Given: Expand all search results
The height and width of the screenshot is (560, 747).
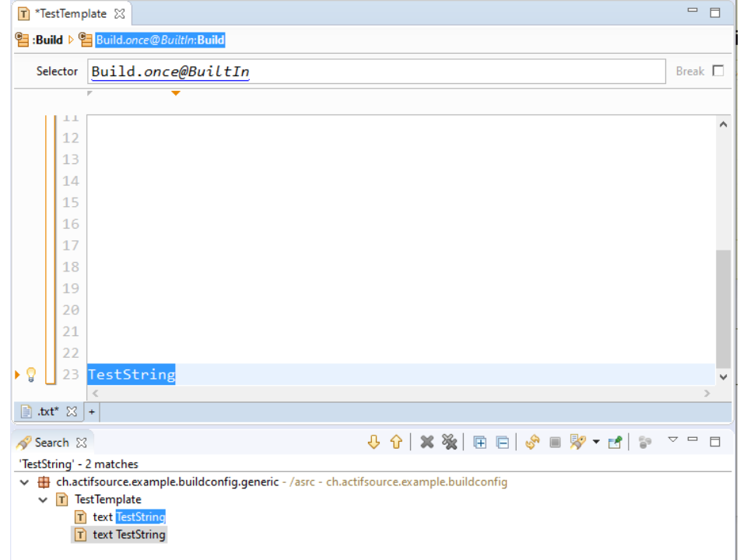Looking at the screenshot, I should pos(480,443).
